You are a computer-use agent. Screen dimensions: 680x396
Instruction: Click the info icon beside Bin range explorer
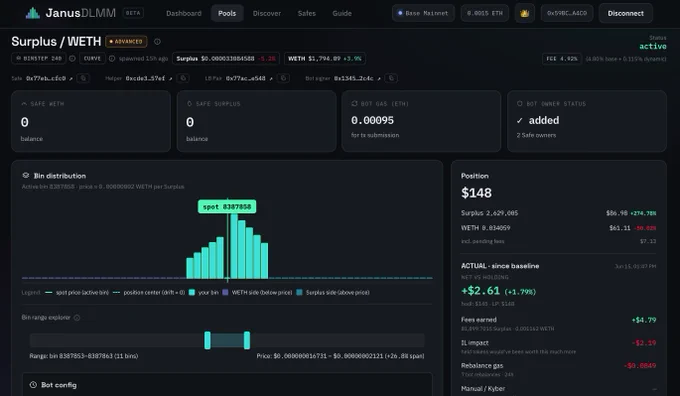[77, 318]
